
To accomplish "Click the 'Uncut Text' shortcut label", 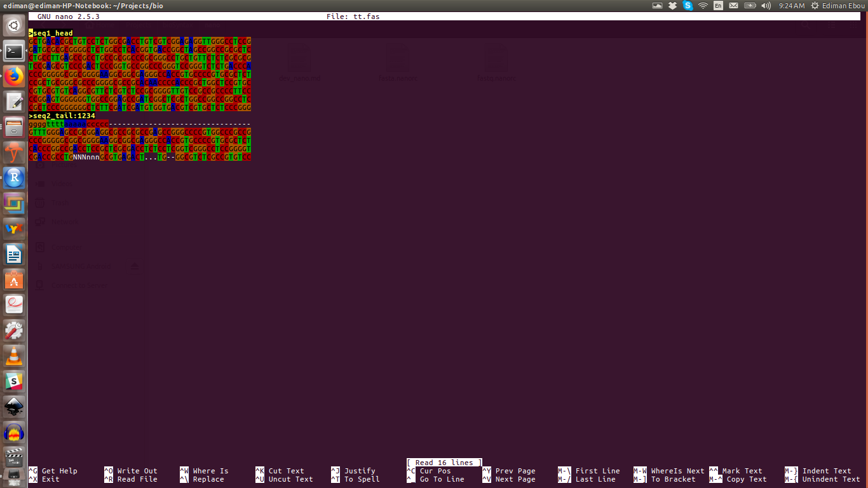I will click(x=291, y=479).
